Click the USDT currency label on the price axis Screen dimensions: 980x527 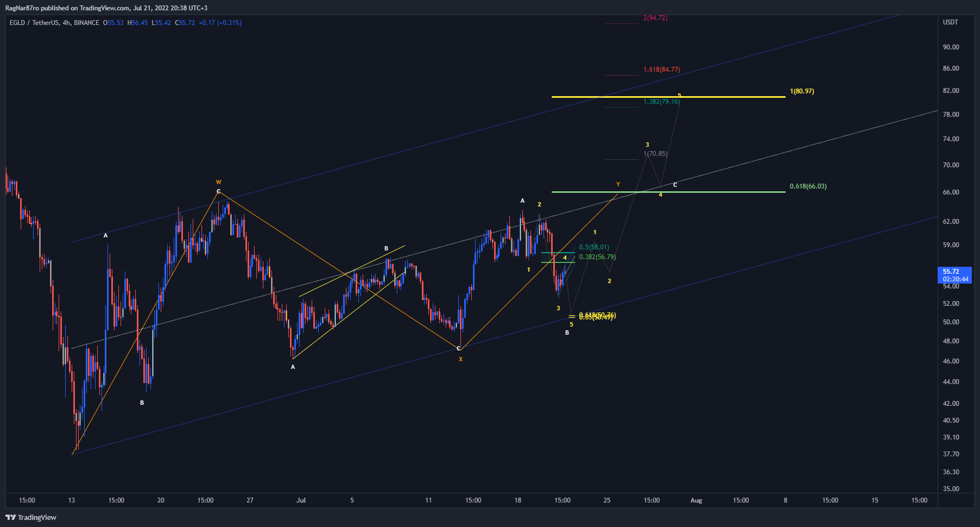(951, 22)
